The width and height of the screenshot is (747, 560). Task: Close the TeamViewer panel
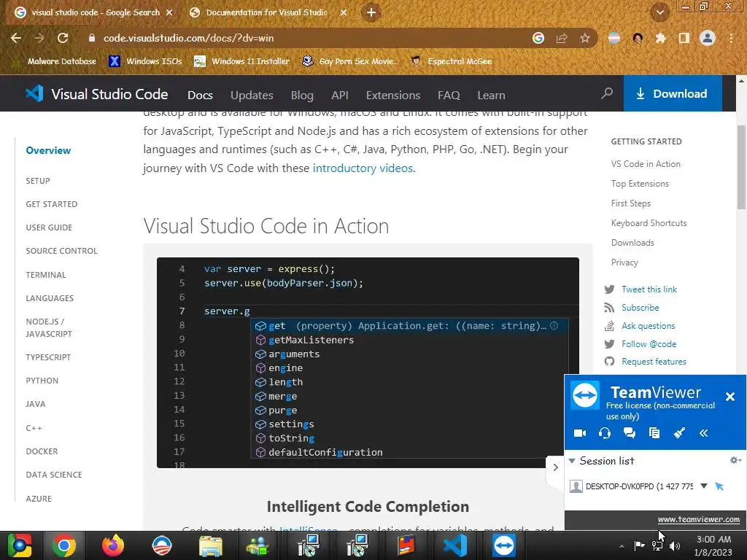point(729,396)
